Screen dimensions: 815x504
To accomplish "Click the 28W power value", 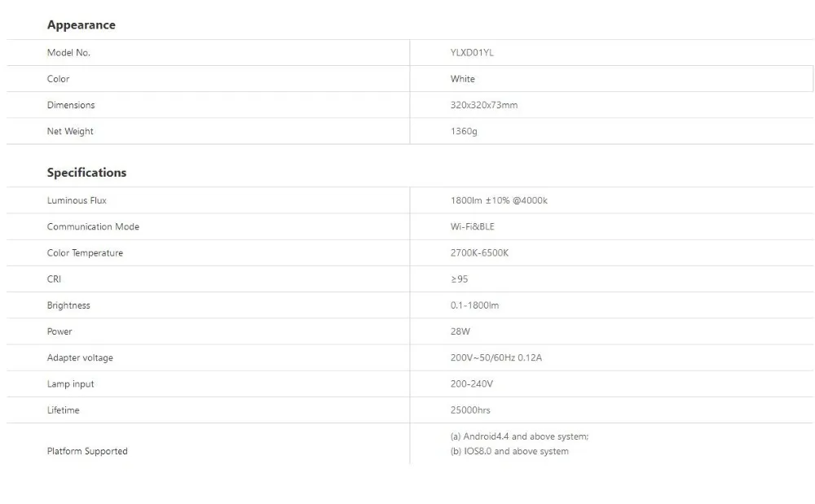I will coord(460,331).
